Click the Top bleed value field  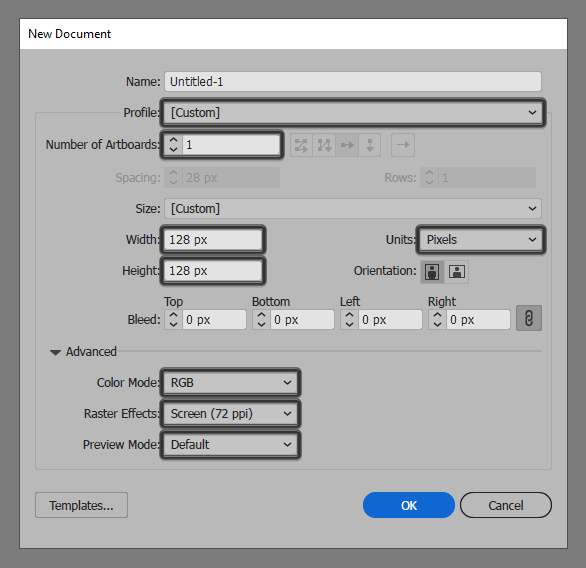(x=215, y=320)
